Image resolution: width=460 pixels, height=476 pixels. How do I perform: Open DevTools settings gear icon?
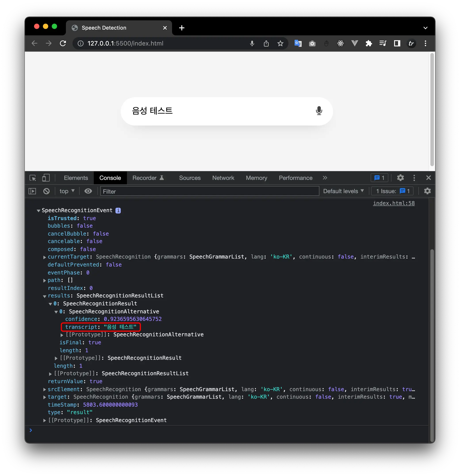coord(400,178)
